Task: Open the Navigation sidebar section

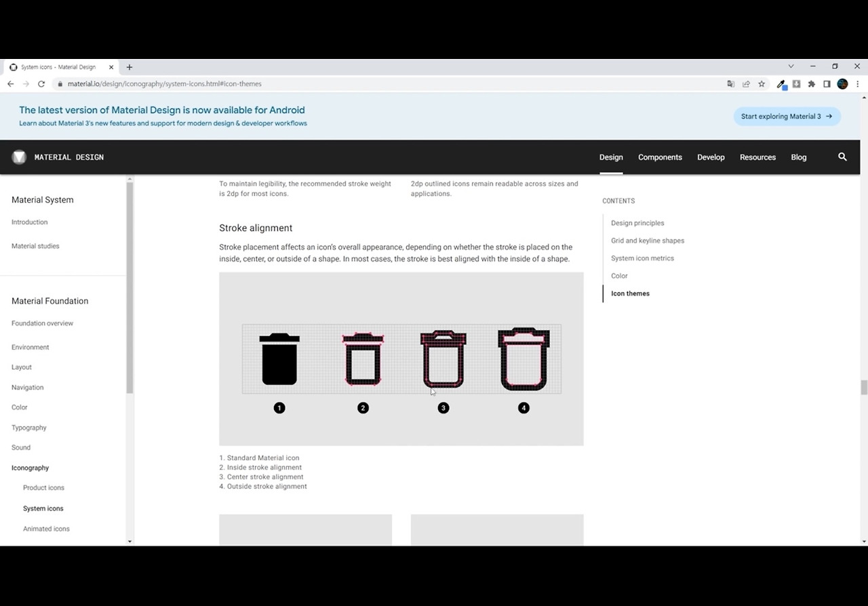Action: pos(27,388)
